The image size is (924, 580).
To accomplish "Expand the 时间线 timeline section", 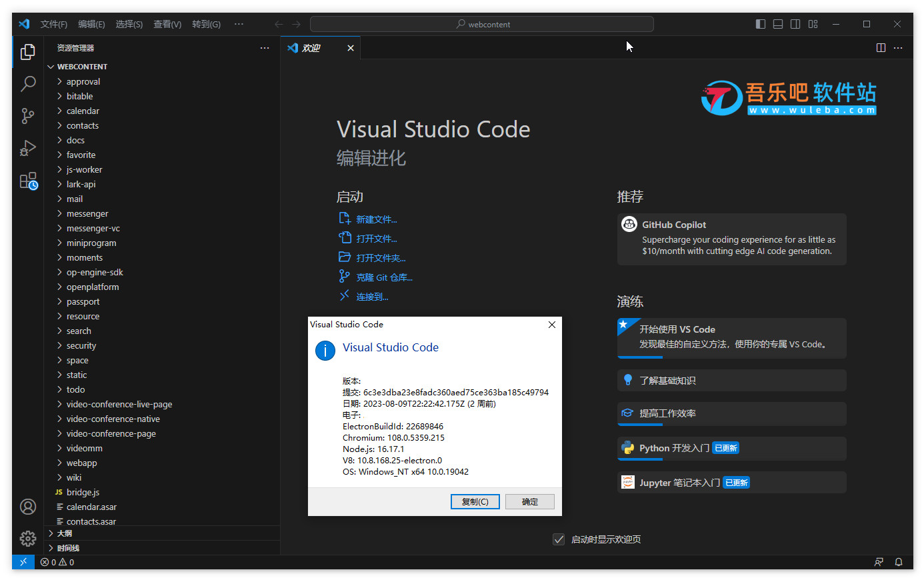I will click(163, 548).
